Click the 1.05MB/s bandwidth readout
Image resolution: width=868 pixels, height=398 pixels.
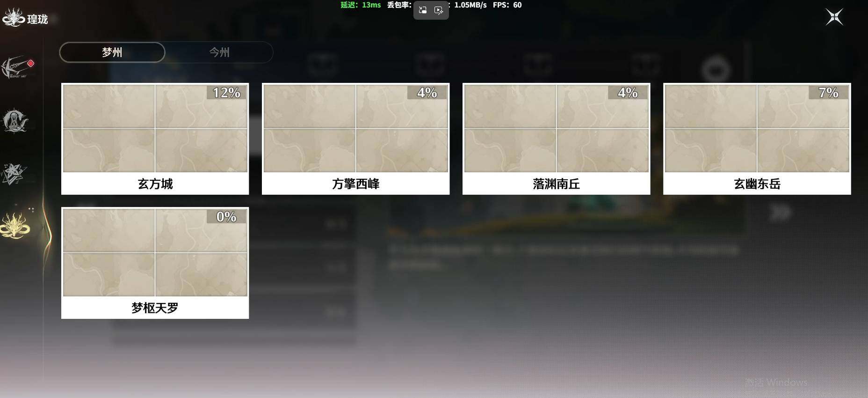pyautogui.click(x=470, y=5)
